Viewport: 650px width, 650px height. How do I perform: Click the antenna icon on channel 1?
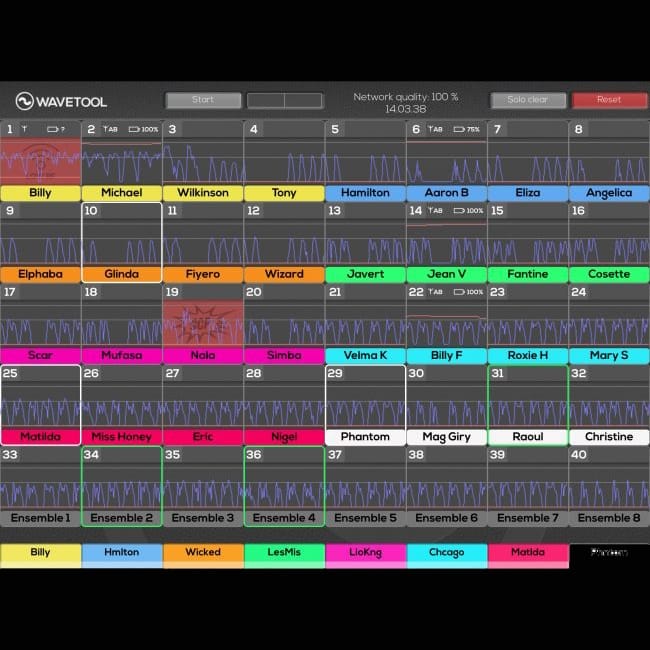[x=24, y=129]
